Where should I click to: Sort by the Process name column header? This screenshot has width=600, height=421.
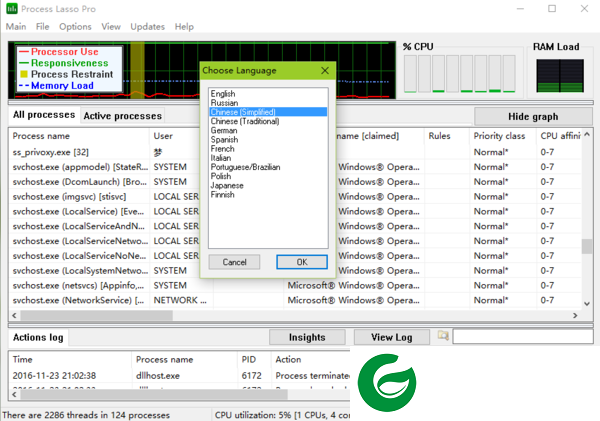click(79, 136)
